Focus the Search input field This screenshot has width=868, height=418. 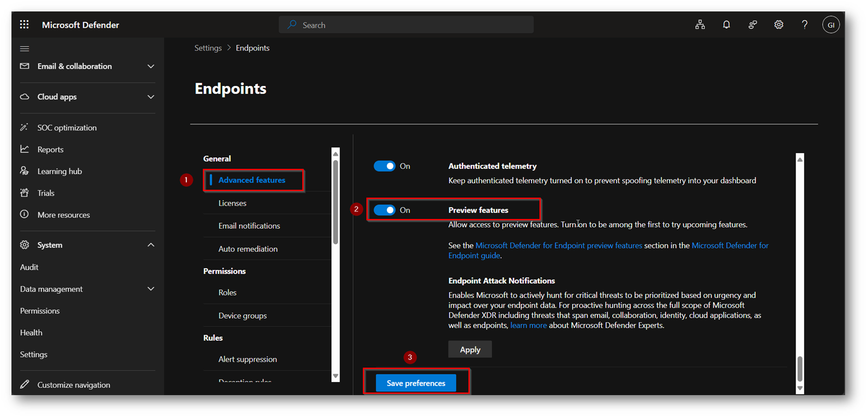pos(406,25)
